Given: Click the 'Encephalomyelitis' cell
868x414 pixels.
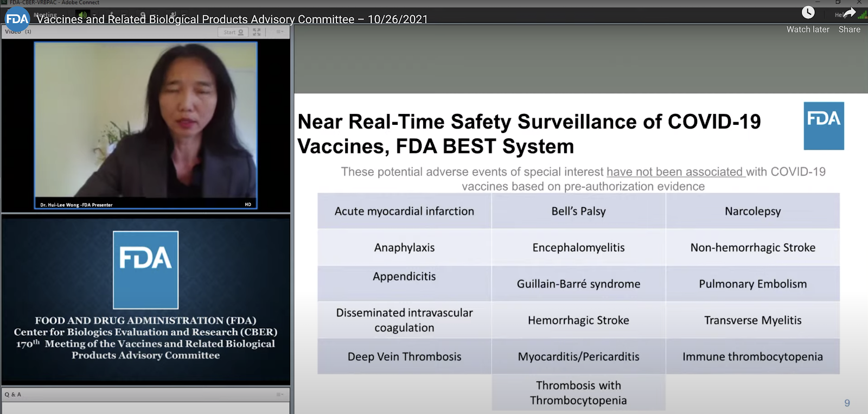Looking at the screenshot, I should coord(578,247).
